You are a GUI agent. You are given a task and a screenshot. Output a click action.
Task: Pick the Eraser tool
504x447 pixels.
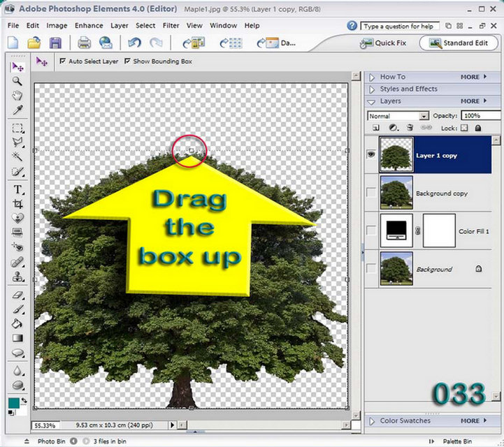coord(17,295)
